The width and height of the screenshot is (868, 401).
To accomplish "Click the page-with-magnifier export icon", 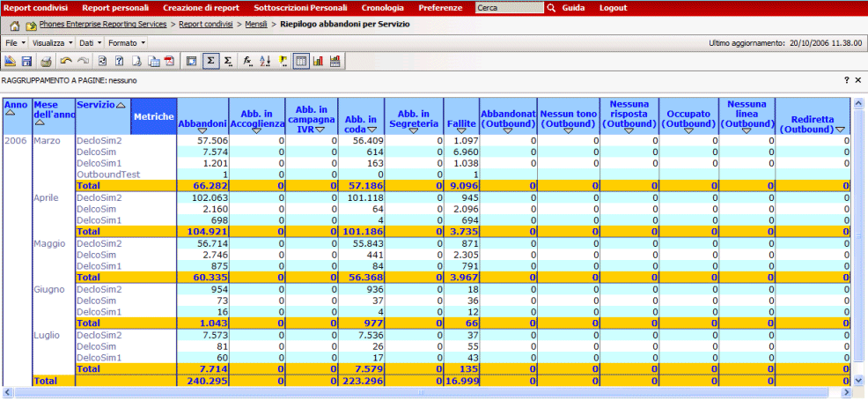I will [136, 62].
